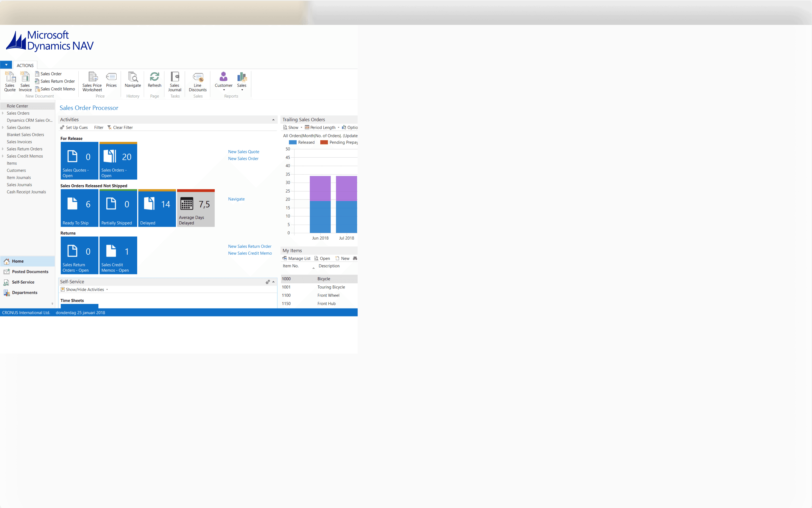This screenshot has width=812, height=508.
Task: Click the New Sales Credit Memo link
Action: 250,254
